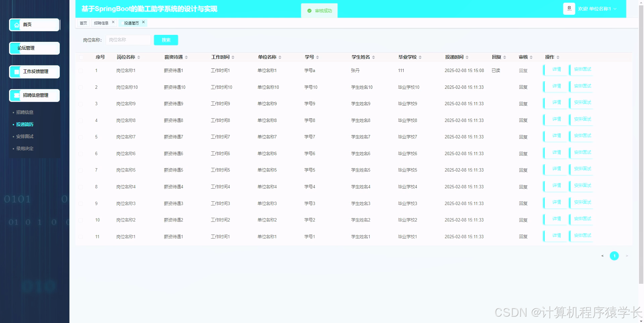Open 详情 for the 学生姓名5 row

555,169
